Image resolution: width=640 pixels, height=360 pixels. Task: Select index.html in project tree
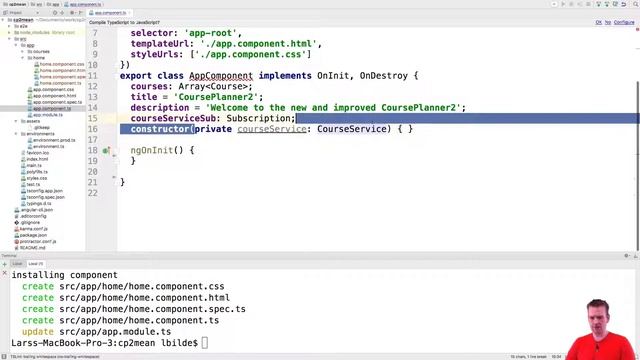[x=35, y=159]
